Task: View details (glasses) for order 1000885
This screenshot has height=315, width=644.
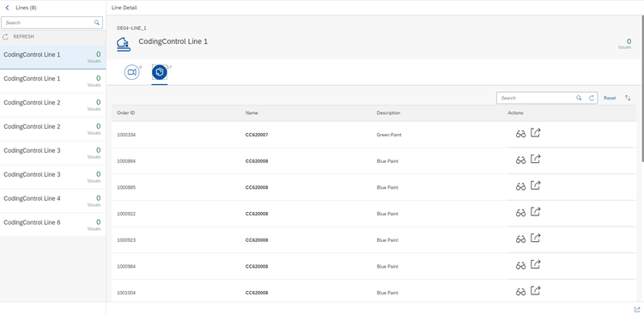Action: pyautogui.click(x=521, y=186)
